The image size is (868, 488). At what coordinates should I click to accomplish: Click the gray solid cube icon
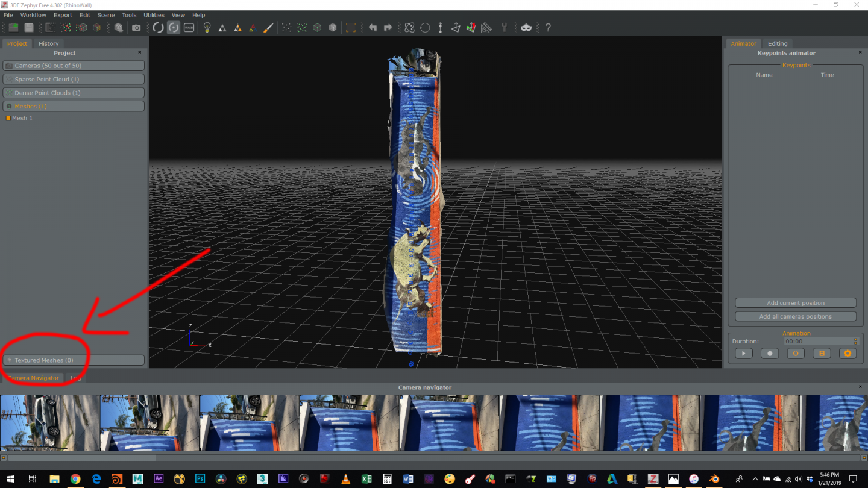[333, 28]
